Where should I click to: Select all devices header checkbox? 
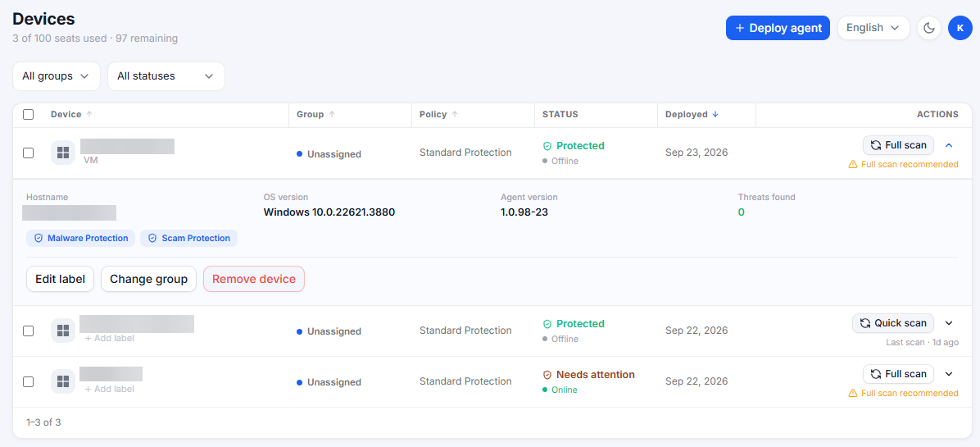(x=28, y=114)
